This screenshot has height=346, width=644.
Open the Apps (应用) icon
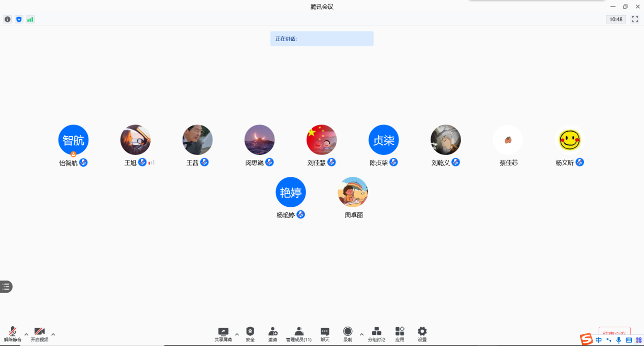(x=400, y=334)
